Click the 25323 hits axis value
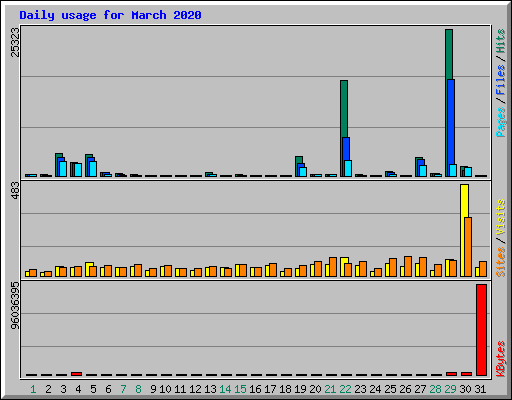 click(15, 42)
